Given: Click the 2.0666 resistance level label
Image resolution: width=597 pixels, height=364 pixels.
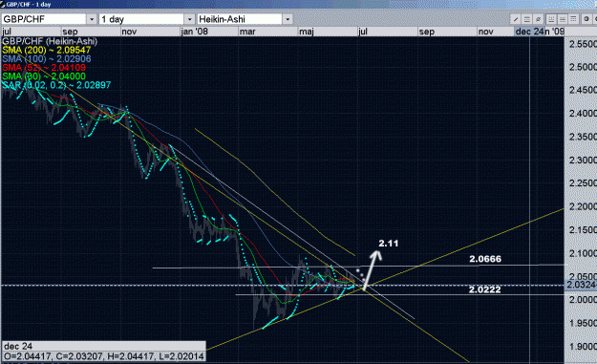Looking at the screenshot, I should point(485,259).
